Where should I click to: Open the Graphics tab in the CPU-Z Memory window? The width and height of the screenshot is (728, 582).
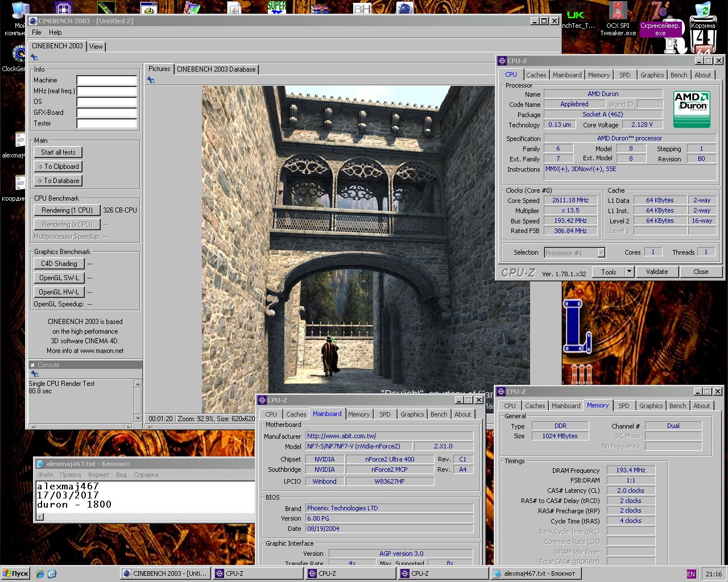pyautogui.click(x=651, y=406)
